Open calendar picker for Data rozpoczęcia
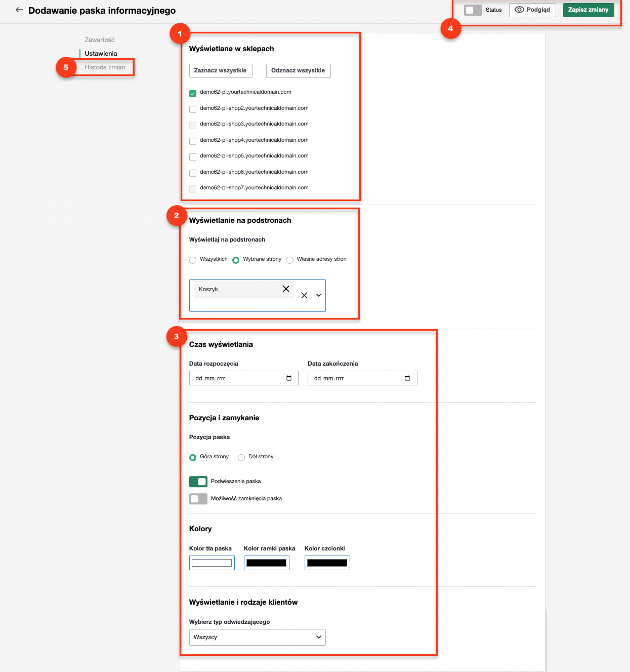 [x=289, y=378]
